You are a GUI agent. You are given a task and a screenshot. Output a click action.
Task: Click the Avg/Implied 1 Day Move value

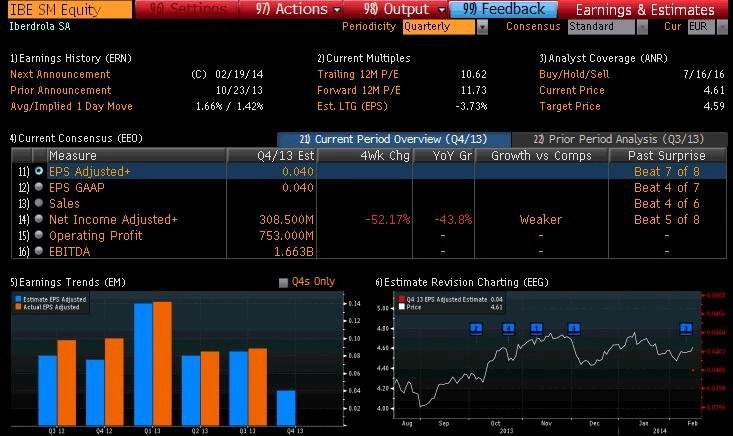click(230, 106)
